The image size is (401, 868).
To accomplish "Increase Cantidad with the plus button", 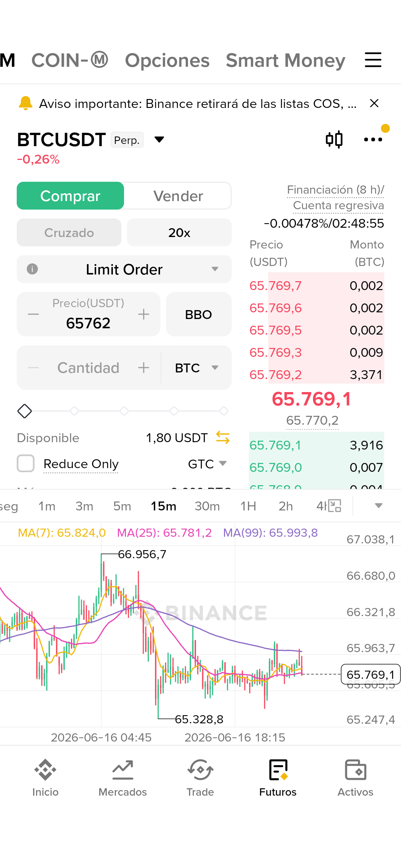I will (x=144, y=368).
